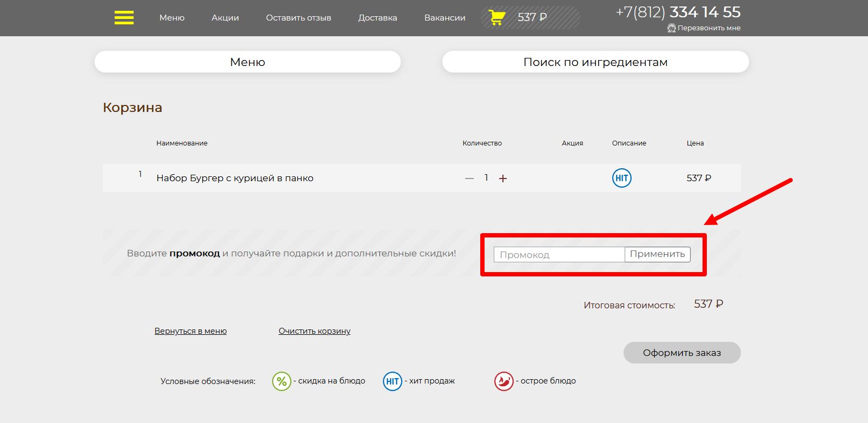
Task: Click the blue HIT legend icon
Action: click(x=392, y=381)
